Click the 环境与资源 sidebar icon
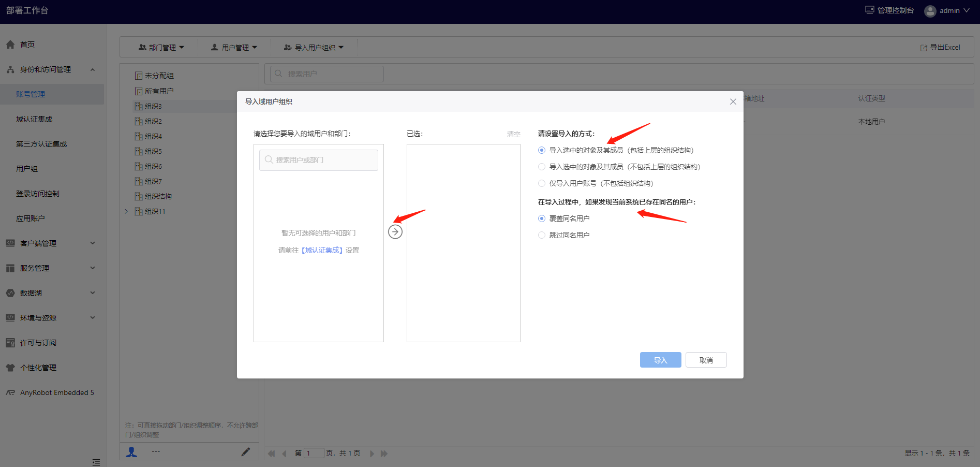Image resolution: width=980 pixels, height=467 pixels. coord(10,318)
